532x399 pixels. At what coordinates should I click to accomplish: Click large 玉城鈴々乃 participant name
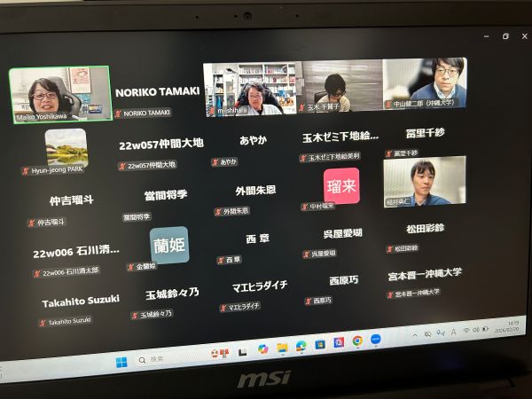[172, 293]
